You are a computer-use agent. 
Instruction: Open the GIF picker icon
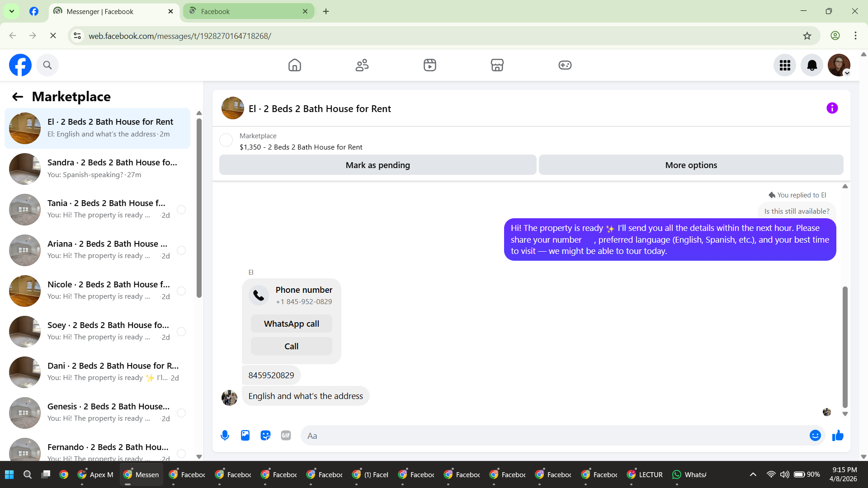tap(286, 436)
